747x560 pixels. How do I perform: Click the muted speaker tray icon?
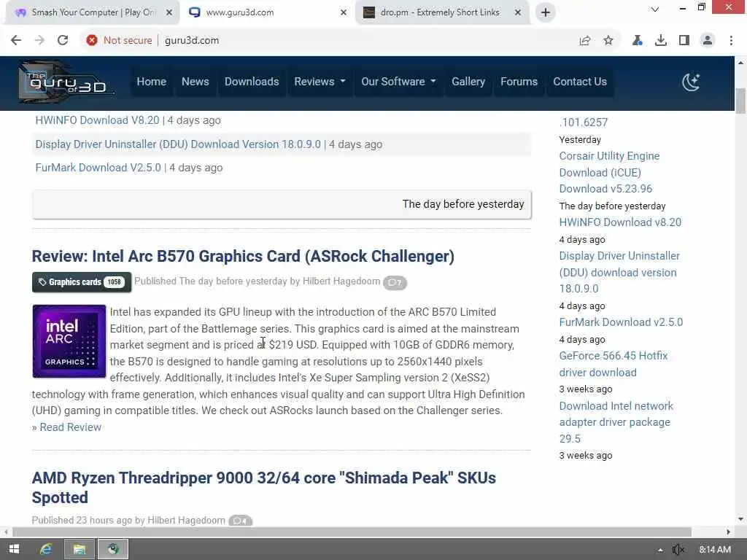click(678, 550)
